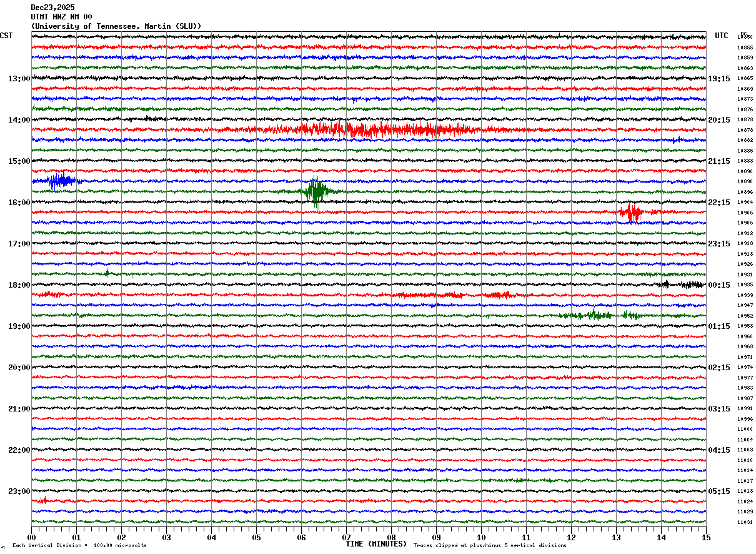
Task: Click the DC offset value 10977
Action: point(745,378)
